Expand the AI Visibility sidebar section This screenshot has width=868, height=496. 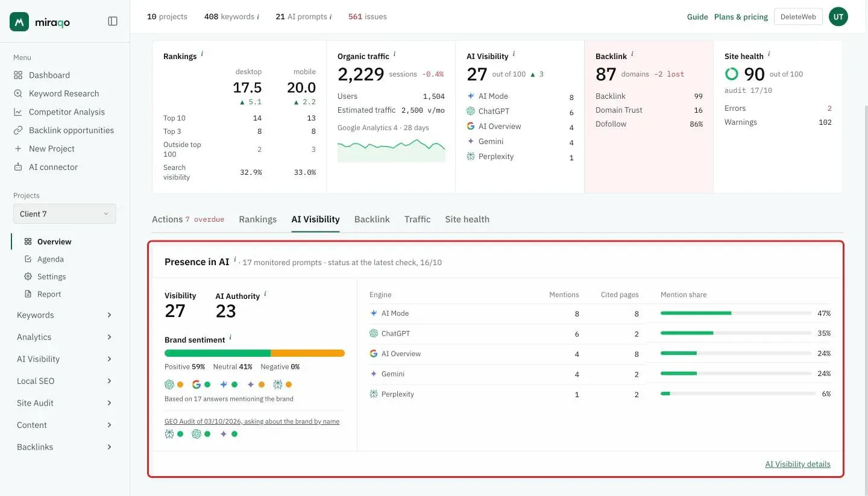point(64,359)
